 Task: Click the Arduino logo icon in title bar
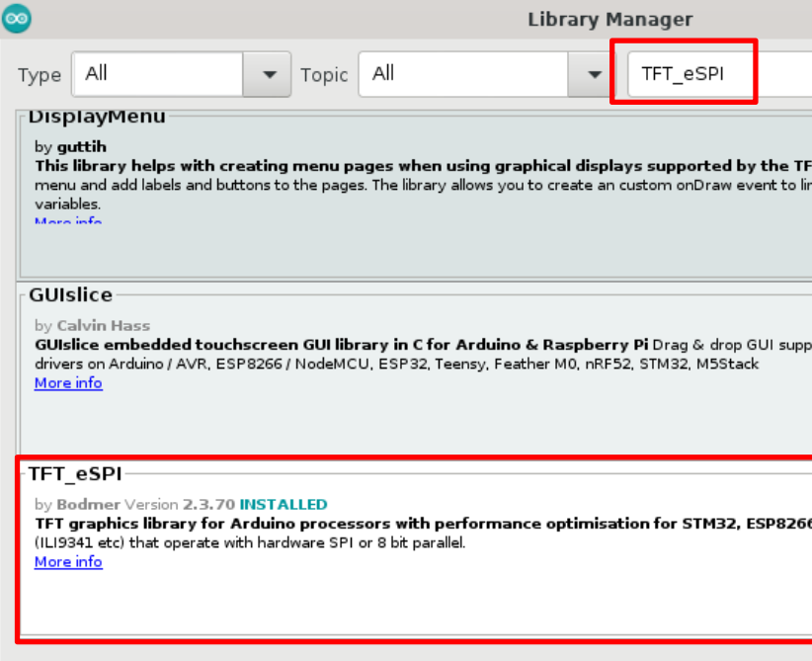17,18
